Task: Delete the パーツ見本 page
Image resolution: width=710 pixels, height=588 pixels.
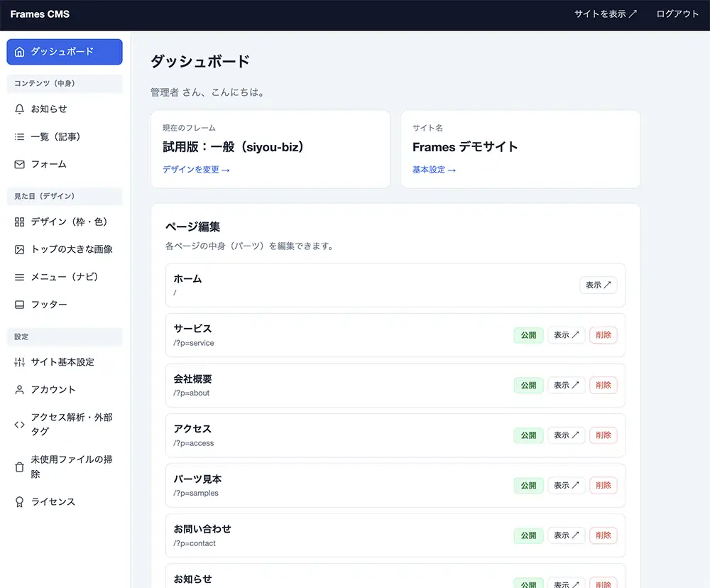Action: 603,486
